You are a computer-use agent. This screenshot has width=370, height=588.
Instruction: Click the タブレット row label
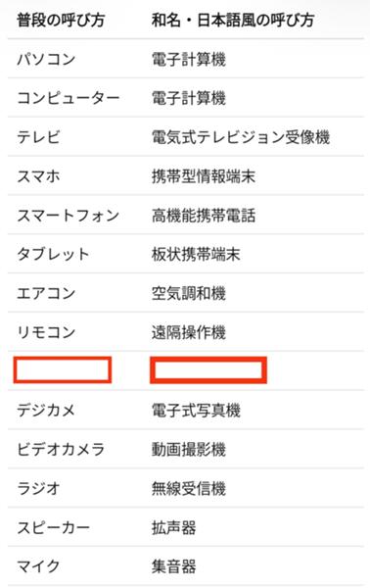(53, 254)
